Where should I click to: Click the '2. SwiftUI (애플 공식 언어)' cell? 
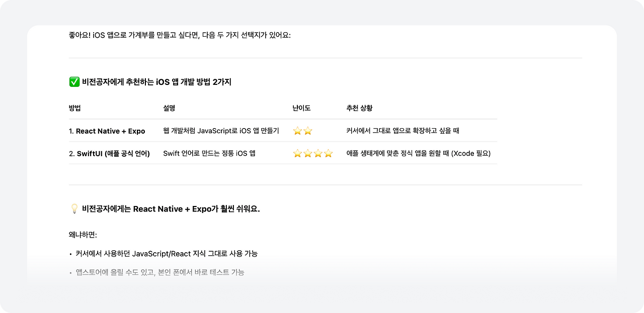tap(109, 153)
